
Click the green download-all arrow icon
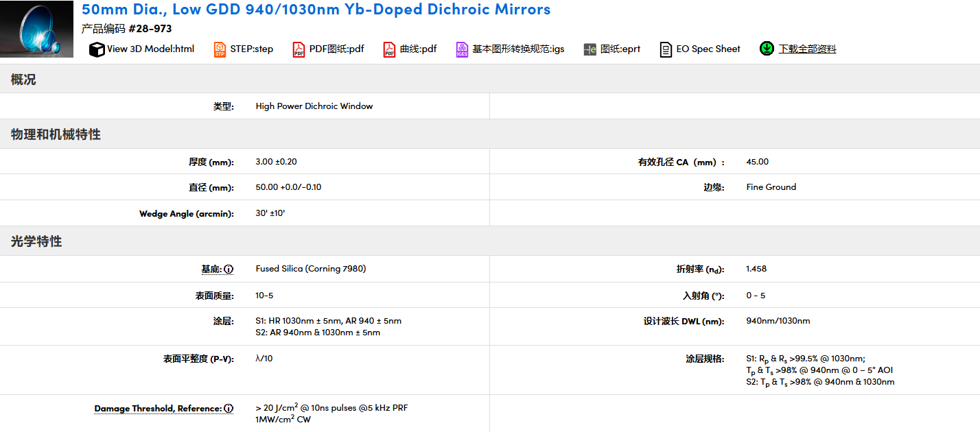pos(767,49)
